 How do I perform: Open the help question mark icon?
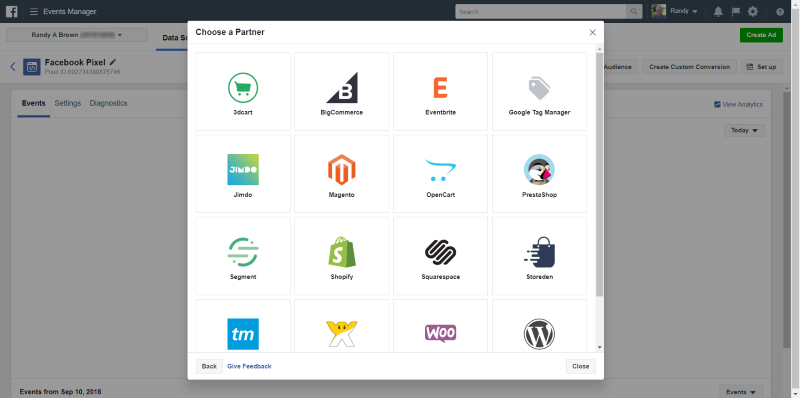point(780,12)
